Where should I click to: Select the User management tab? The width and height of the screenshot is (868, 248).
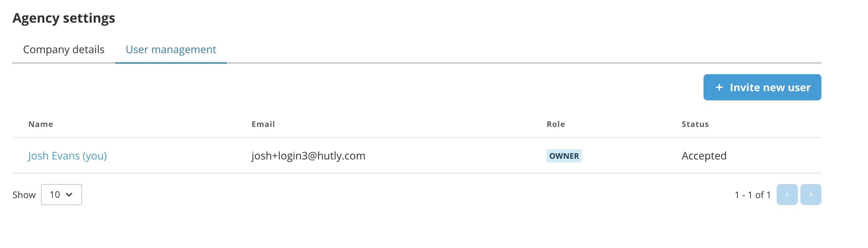click(171, 50)
